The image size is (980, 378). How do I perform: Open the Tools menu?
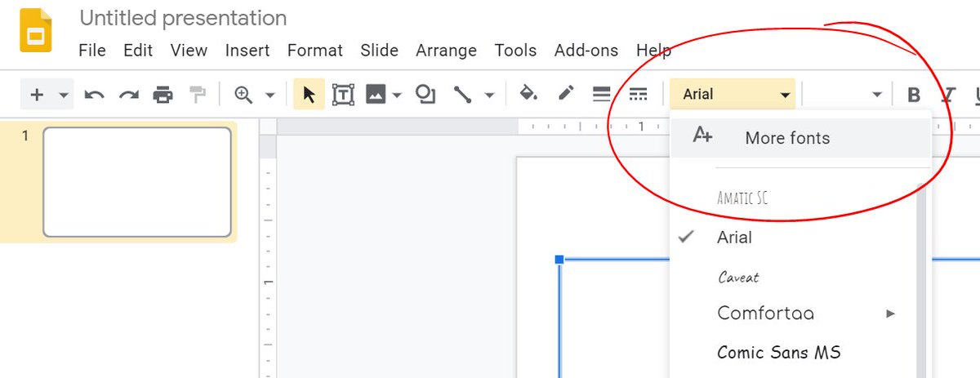[x=515, y=51]
